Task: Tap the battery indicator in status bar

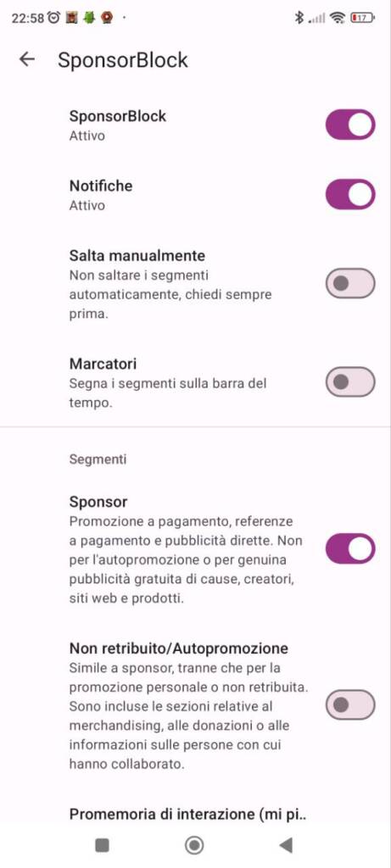Action: (362, 18)
